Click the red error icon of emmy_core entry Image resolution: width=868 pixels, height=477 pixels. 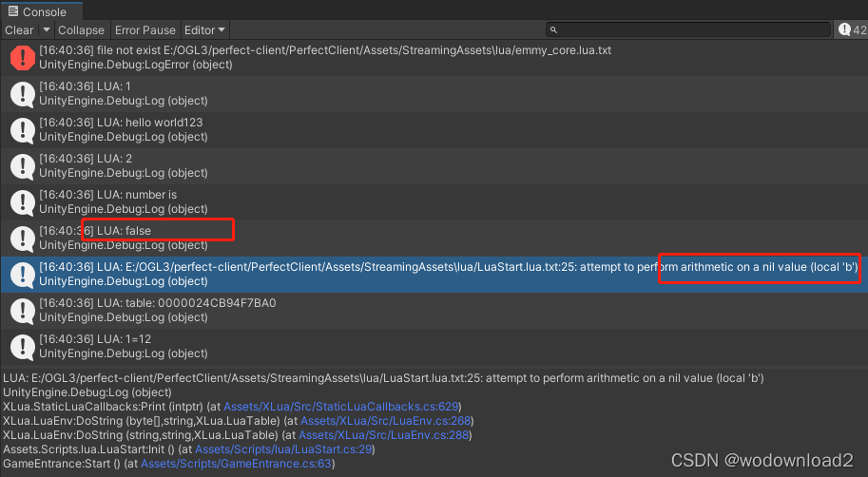[x=23, y=58]
